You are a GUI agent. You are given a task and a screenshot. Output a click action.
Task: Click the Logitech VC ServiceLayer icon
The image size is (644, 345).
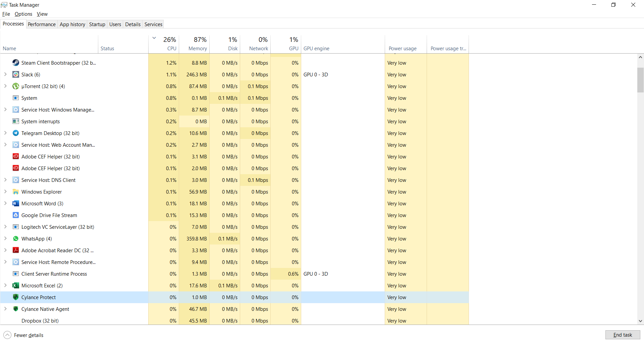(16, 227)
